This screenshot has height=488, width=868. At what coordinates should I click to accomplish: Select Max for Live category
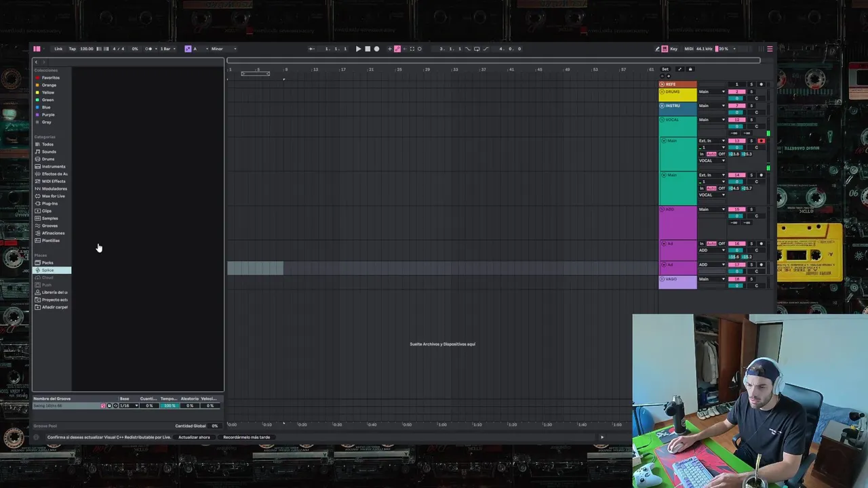coord(54,196)
